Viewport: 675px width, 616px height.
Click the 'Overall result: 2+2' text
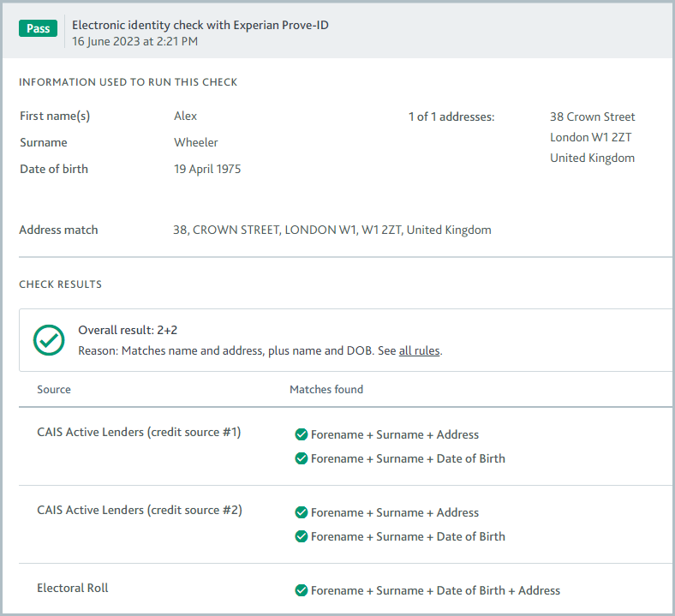coord(128,330)
